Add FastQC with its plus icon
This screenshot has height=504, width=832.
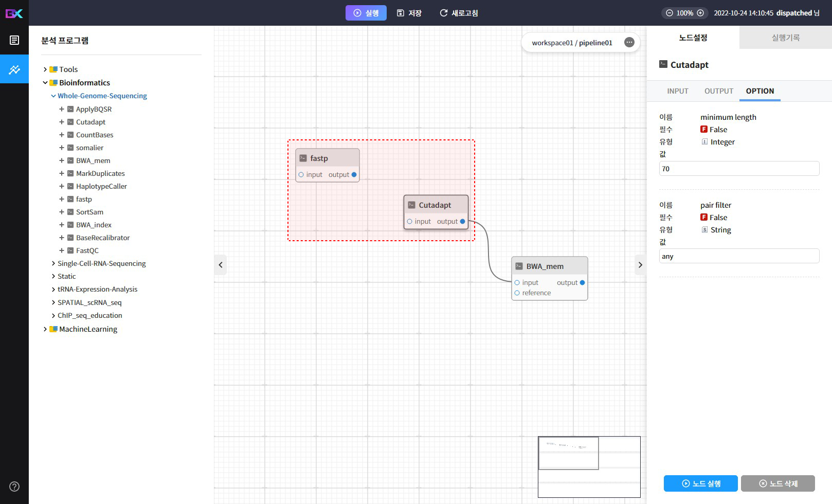point(62,250)
